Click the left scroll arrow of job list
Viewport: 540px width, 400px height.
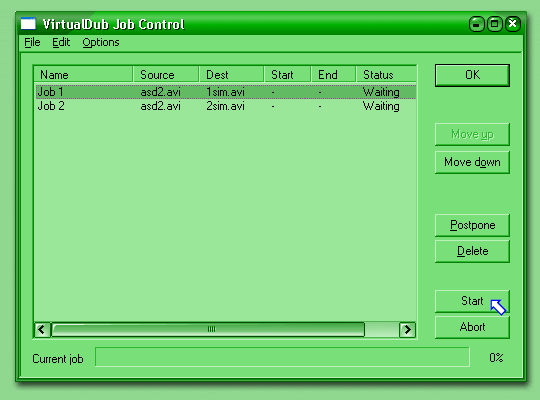[42, 330]
